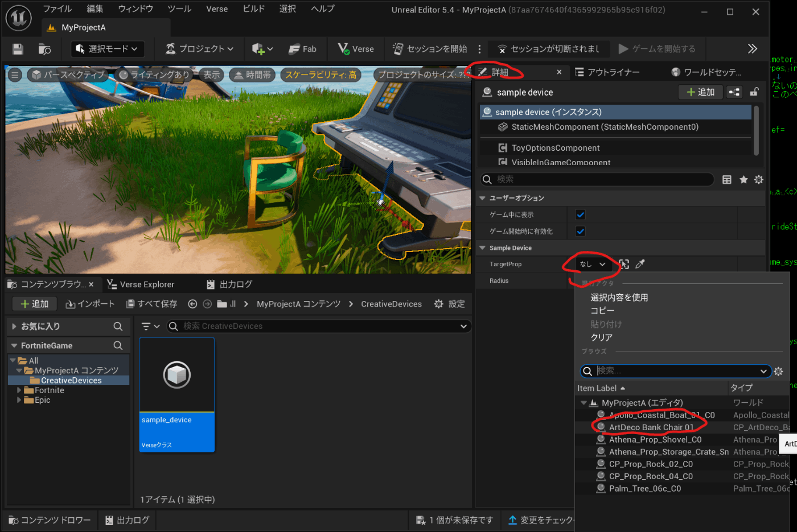797x532 pixels.
Task: Switch to Verse Explorer tab
Action: click(x=141, y=284)
